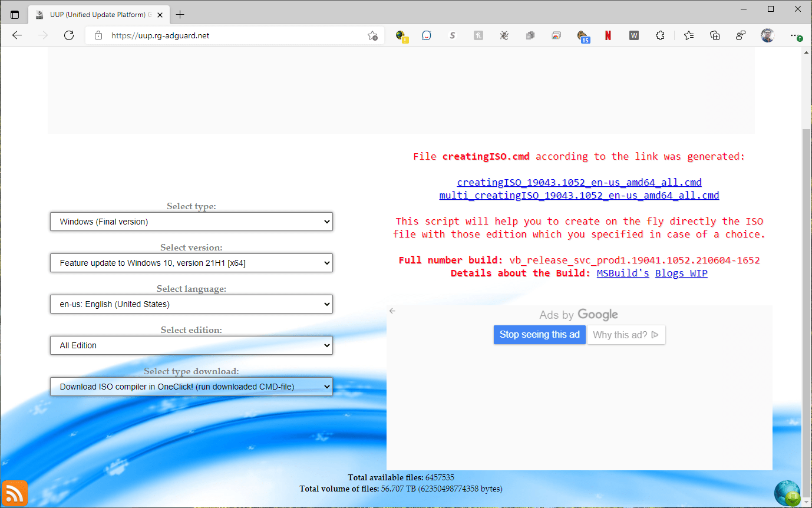Add this page to favorites

(372, 35)
